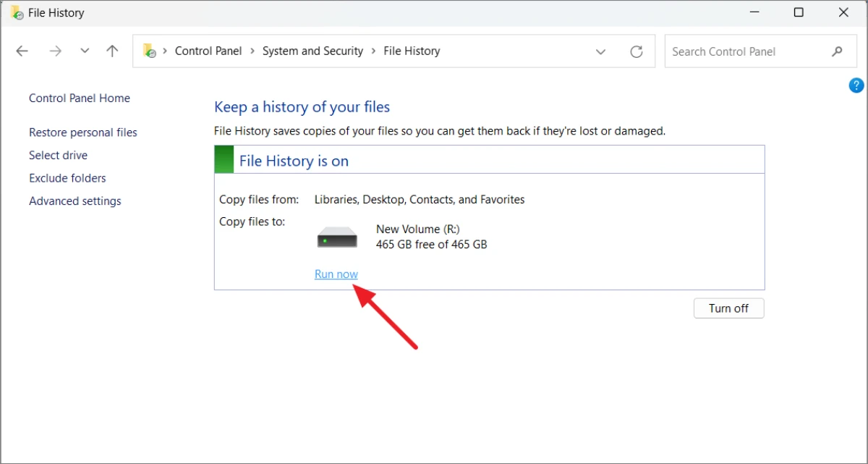Click '465 GB free of 465 GB' text

pos(432,245)
